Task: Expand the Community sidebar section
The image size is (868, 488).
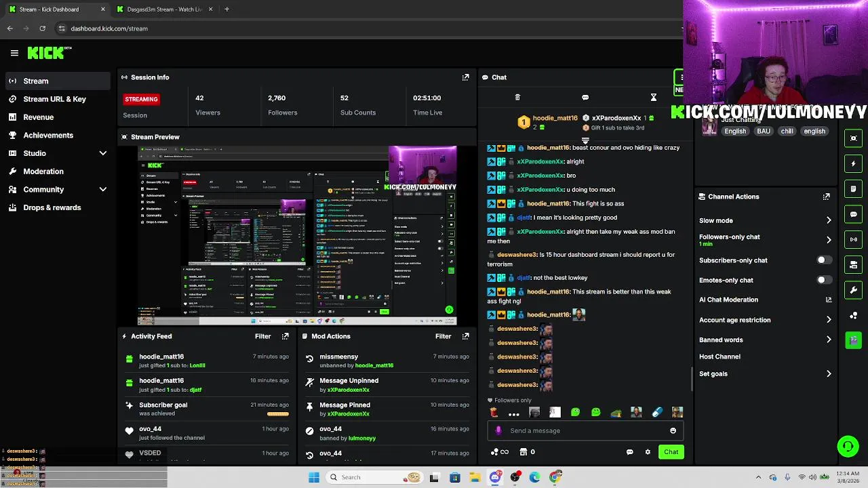Action: click(x=103, y=190)
